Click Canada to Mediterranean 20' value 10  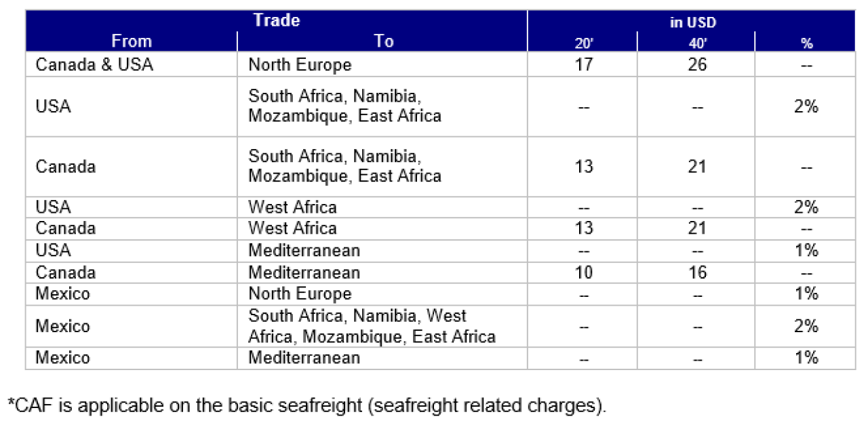click(x=583, y=272)
